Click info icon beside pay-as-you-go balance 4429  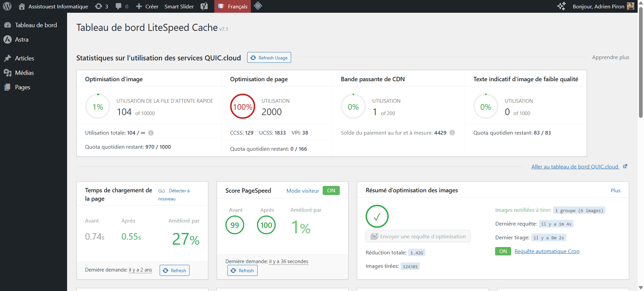[452, 133]
